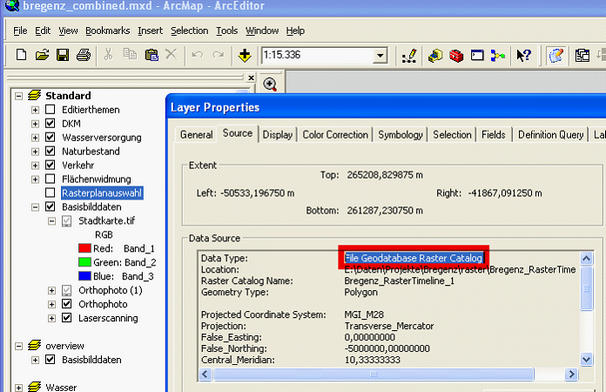This screenshot has width=606, height=392.
Task: Select the Wasser data frame icon
Action: pos(34,387)
